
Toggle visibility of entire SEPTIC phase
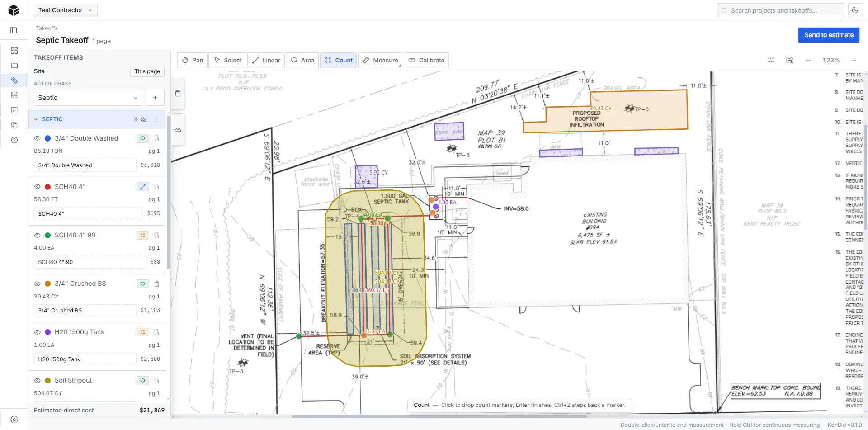tap(144, 120)
